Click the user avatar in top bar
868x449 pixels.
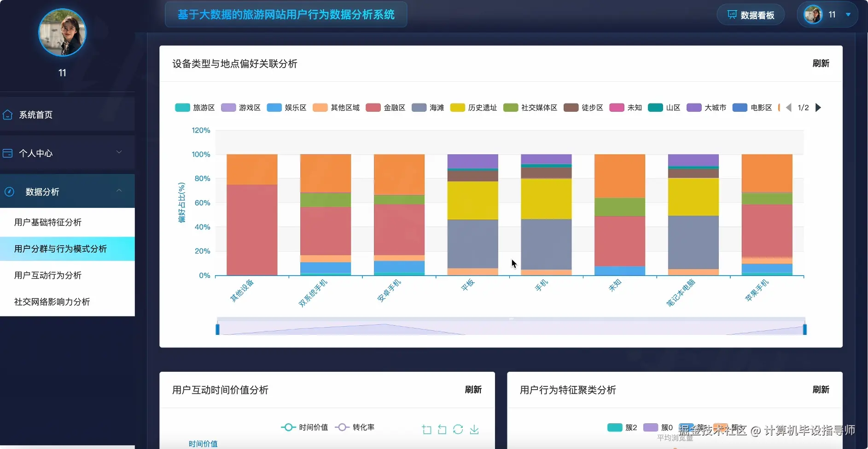tap(813, 15)
